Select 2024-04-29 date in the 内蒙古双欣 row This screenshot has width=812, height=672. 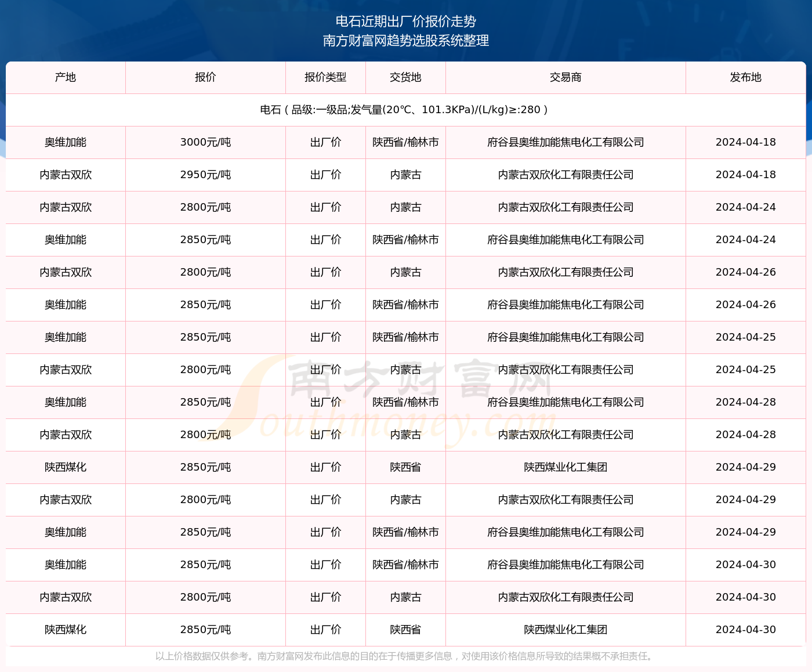pos(746,500)
